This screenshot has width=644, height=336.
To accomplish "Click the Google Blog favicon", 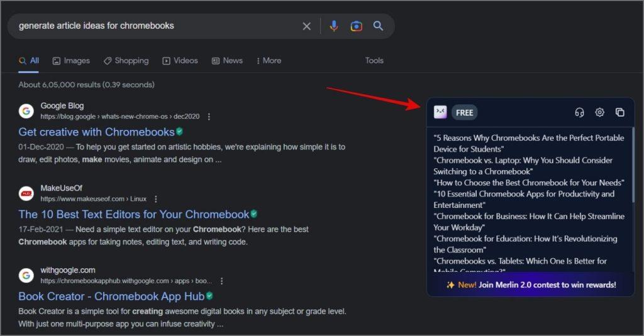I will [x=26, y=111].
